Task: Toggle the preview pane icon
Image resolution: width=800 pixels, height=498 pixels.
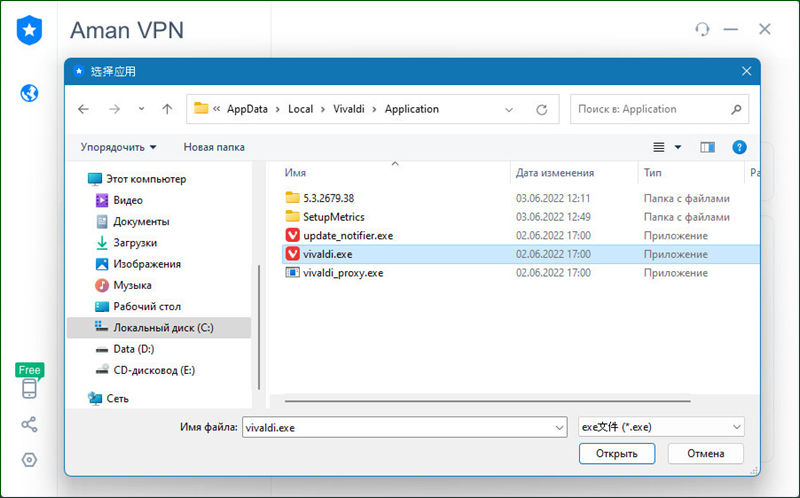Action: (707, 147)
